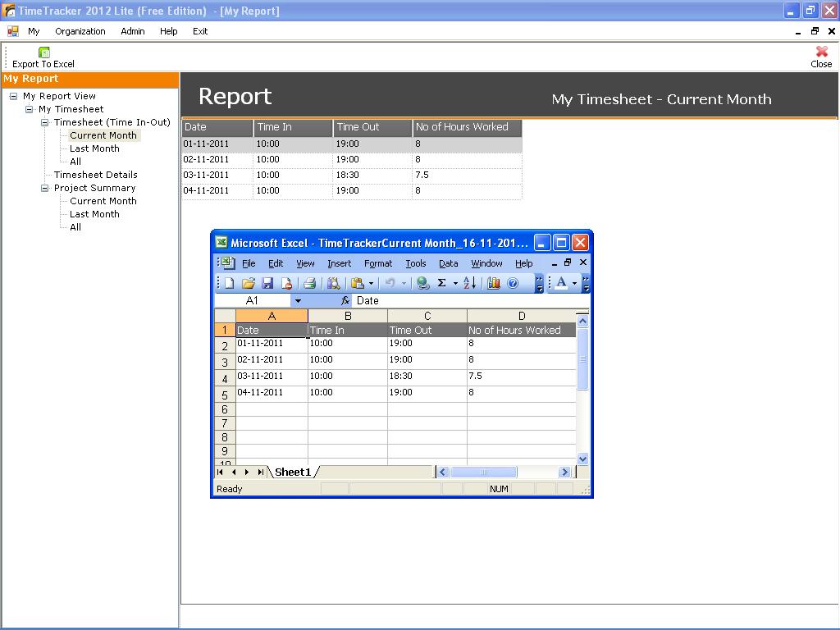Click the Excel formula bar input

tap(472, 300)
